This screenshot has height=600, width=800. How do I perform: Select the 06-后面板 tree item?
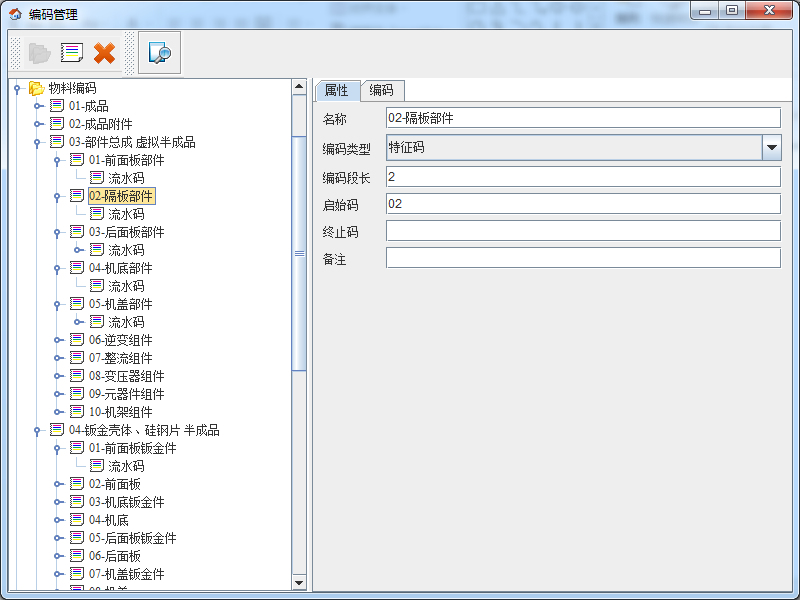pos(115,556)
